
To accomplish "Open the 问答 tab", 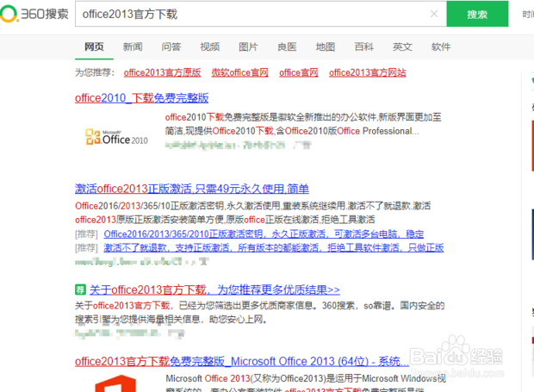I will pyautogui.click(x=171, y=47).
